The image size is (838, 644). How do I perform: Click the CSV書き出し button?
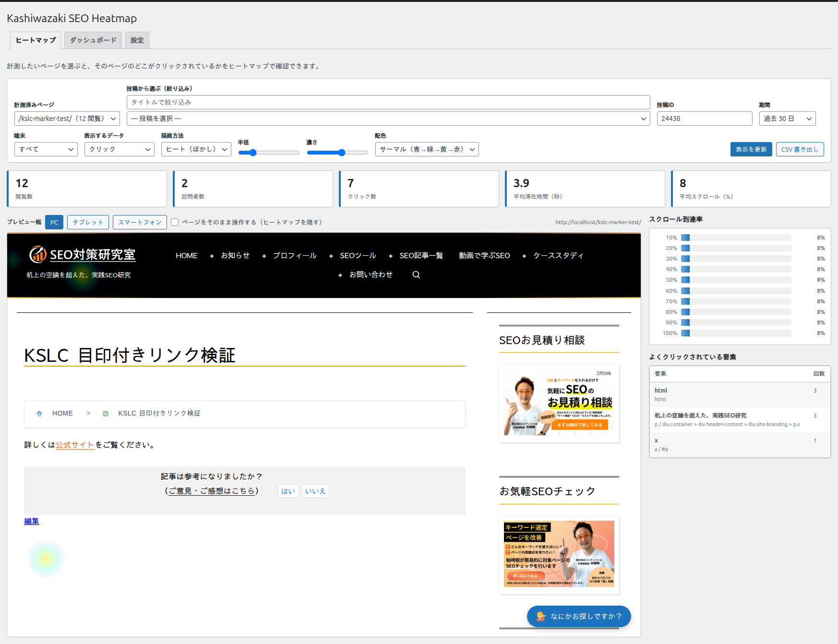pyautogui.click(x=800, y=149)
